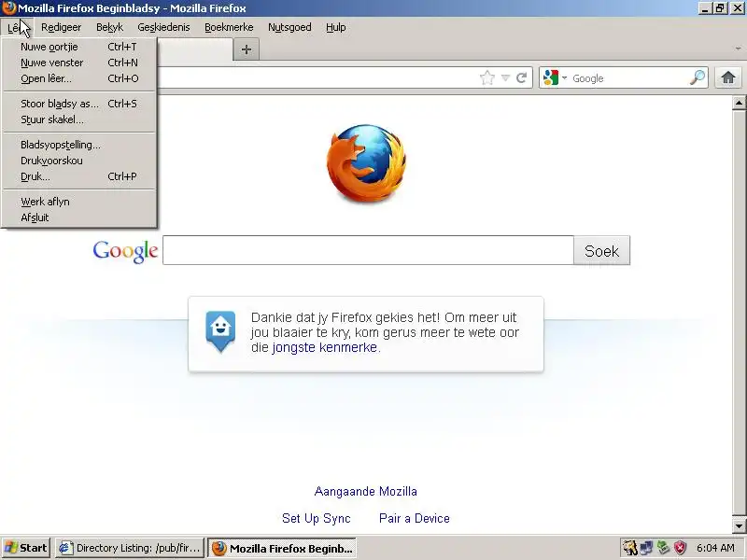
Task: Click the Google search engine icon
Action: coord(551,77)
